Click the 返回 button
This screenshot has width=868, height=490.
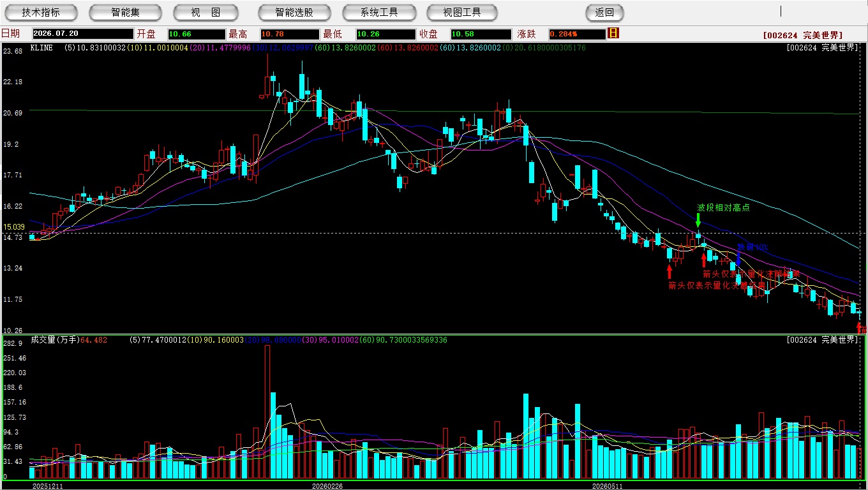(x=604, y=12)
